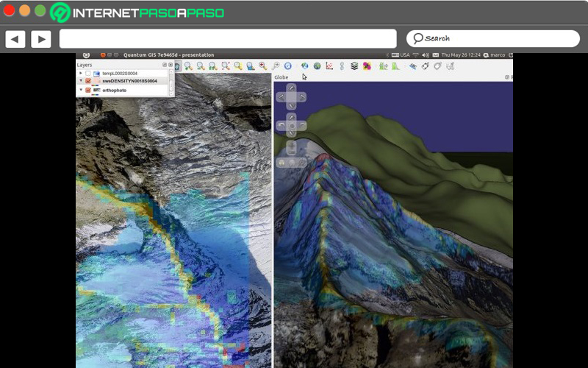Launch the Globe plugin earth icon
Screen dimensions: 588x368
tap(304, 66)
